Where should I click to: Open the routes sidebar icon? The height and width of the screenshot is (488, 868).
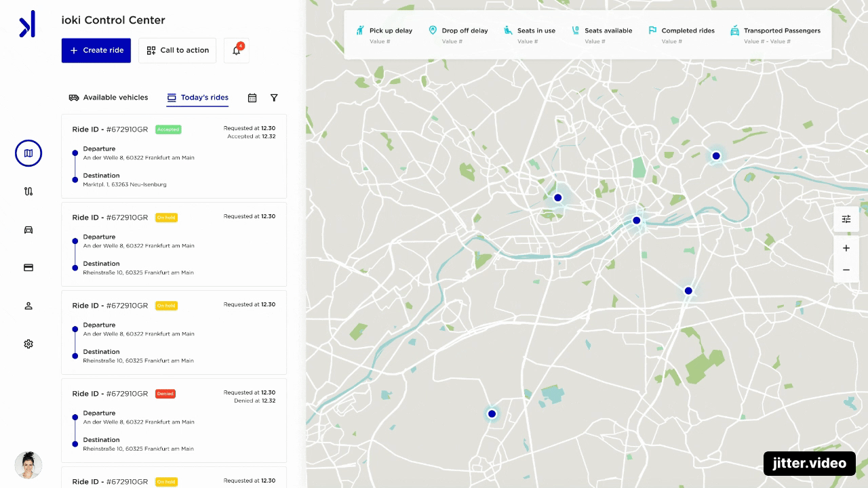pos(28,192)
